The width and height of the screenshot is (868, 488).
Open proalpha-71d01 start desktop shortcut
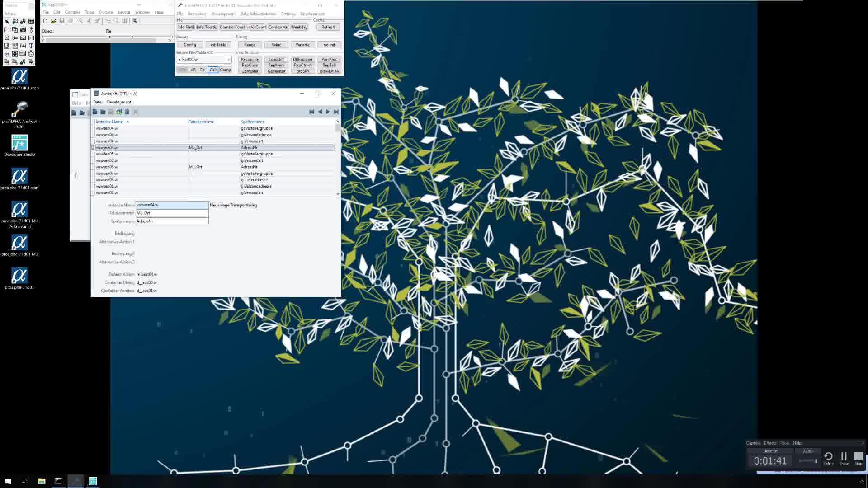coord(19,179)
